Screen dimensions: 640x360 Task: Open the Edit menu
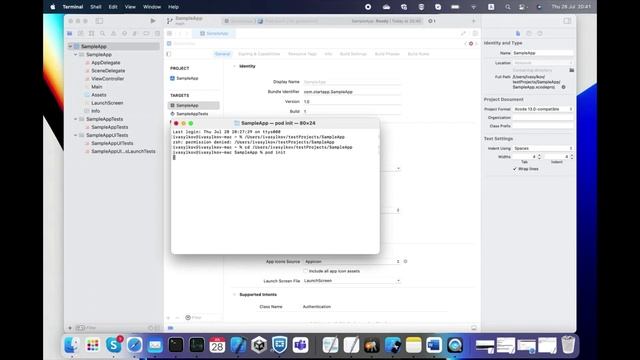coord(113,7)
